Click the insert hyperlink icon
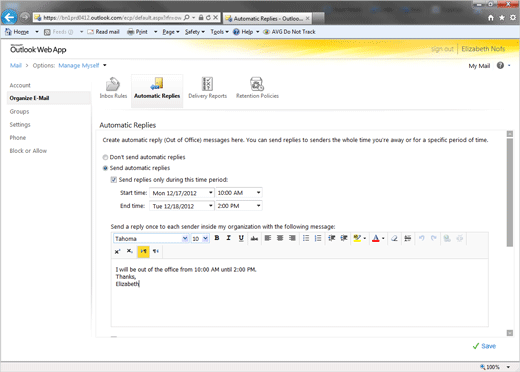Screen dimensions: 520x372 (x=447, y=238)
